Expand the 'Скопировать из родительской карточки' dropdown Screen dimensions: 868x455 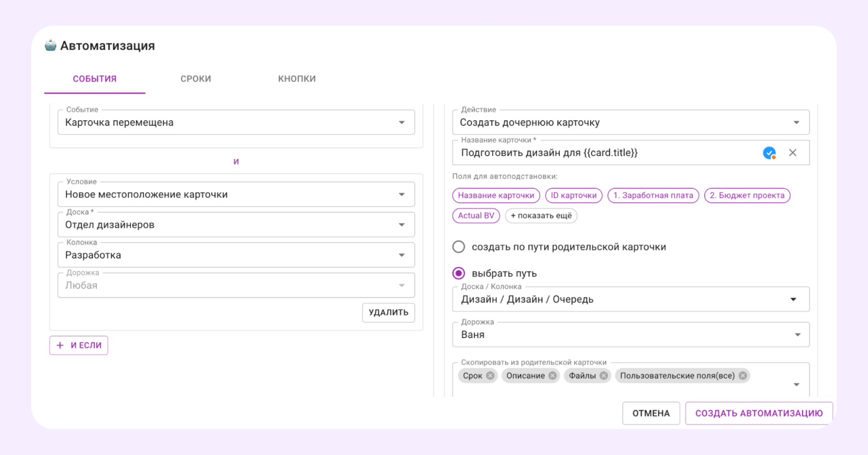[796, 385]
